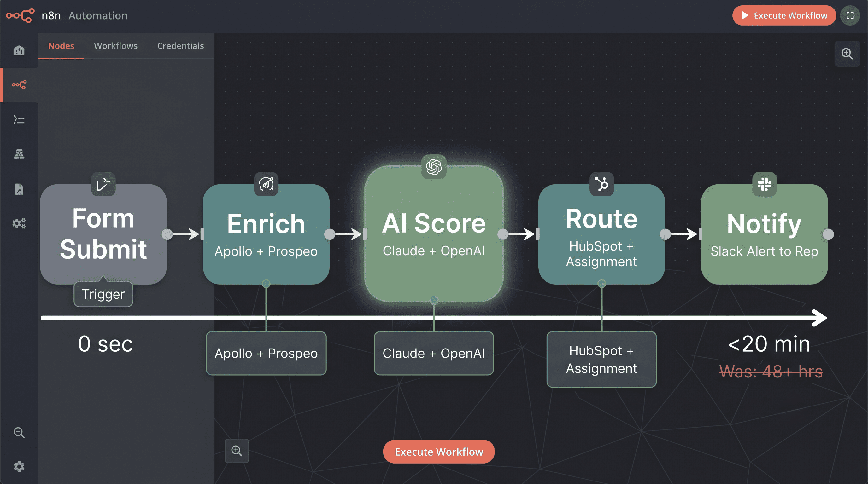The width and height of the screenshot is (868, 484).
Task: Click the HubSpot + Assignment detail box
Action: pyautogui.click(x=601, y=360)
